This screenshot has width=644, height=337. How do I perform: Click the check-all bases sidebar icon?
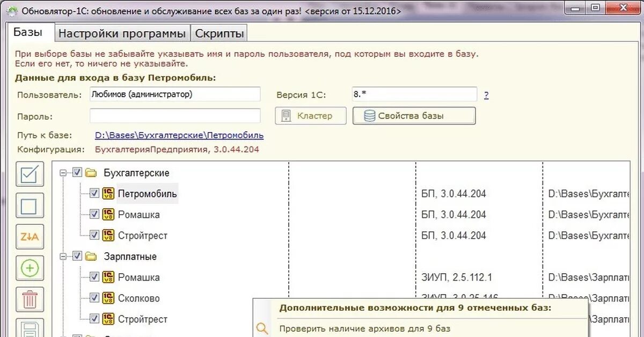pyautogui.click(x=30, y=174)
